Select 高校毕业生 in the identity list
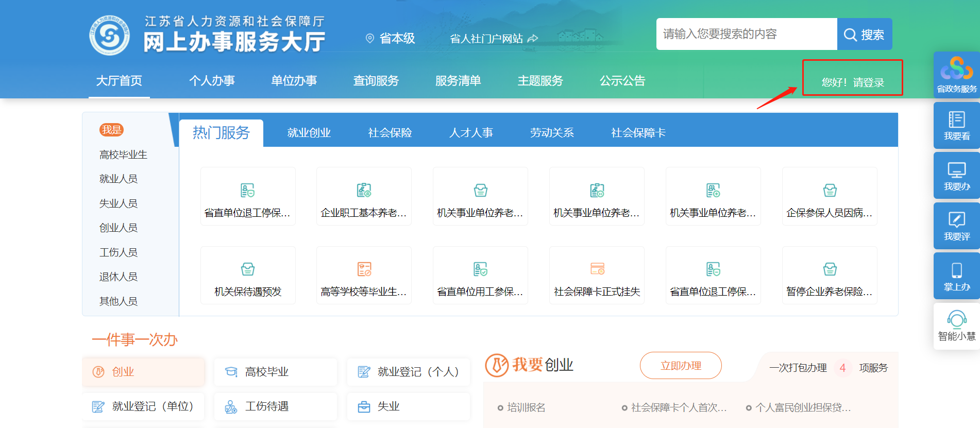980x428 pixels. click(123, 155)
